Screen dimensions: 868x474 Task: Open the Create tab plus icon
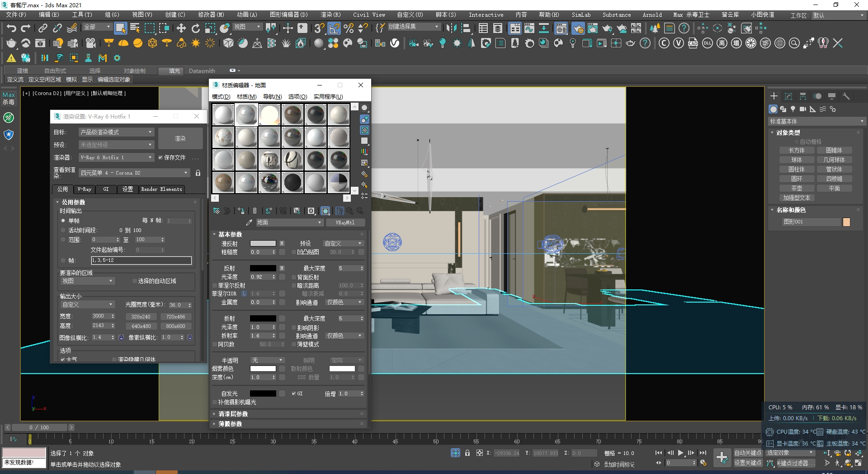tap(774, 96)
